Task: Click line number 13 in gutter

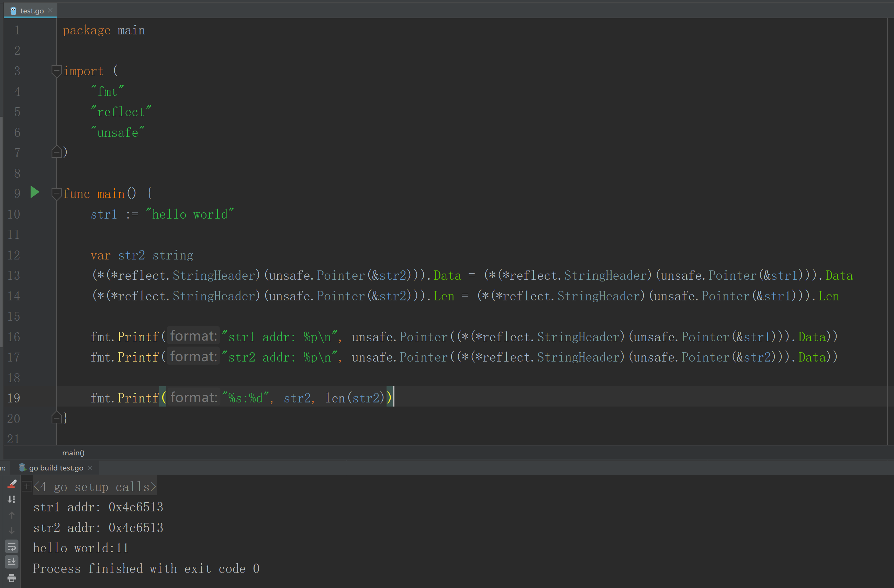Action: coord(14,275)
